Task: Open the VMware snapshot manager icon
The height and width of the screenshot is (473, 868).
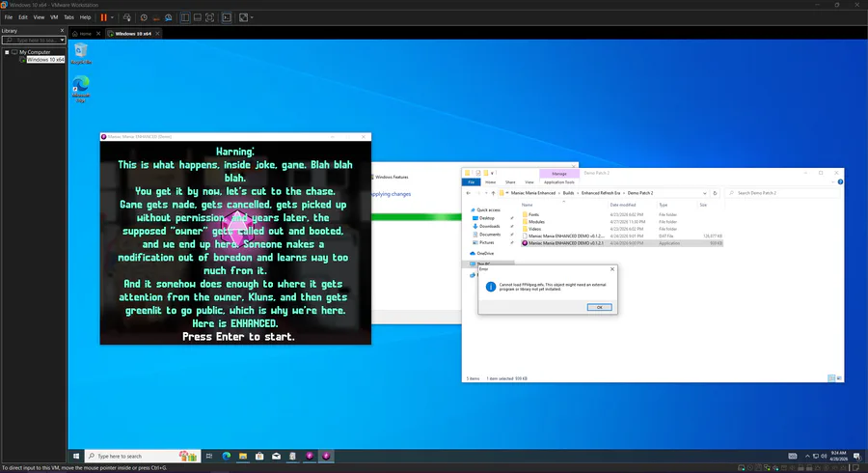Action: tap(168, 17)
